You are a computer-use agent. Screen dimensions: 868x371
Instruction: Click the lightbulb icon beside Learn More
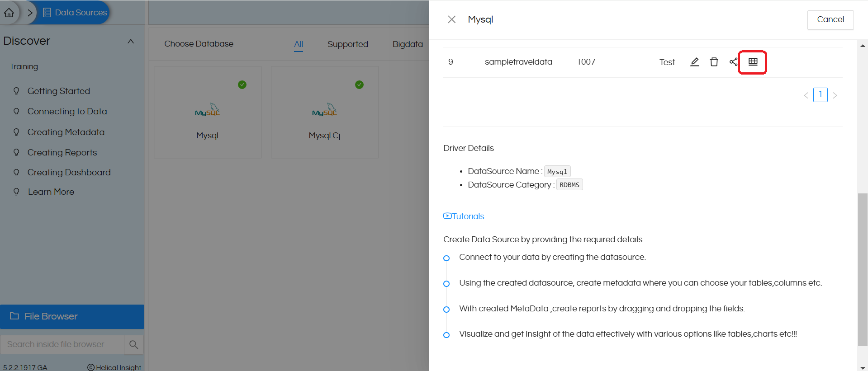tap(16, 192)
